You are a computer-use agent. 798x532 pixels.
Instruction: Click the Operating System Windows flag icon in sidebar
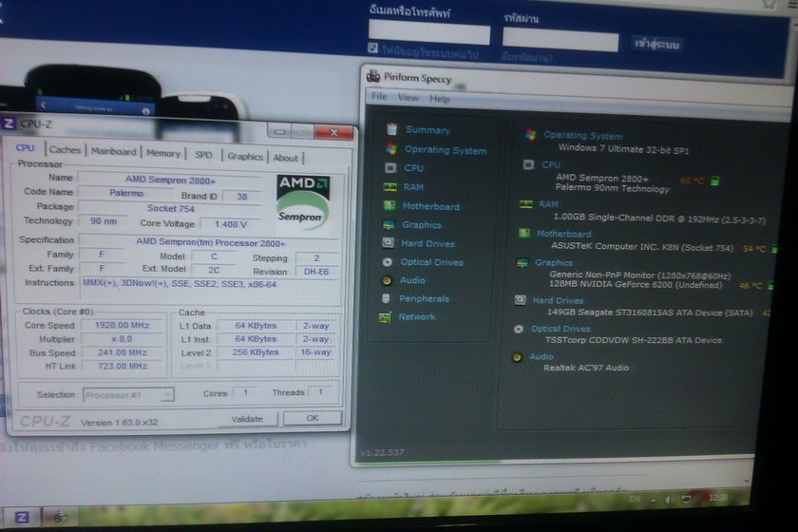pyautogui.click(x=390, y=148)
